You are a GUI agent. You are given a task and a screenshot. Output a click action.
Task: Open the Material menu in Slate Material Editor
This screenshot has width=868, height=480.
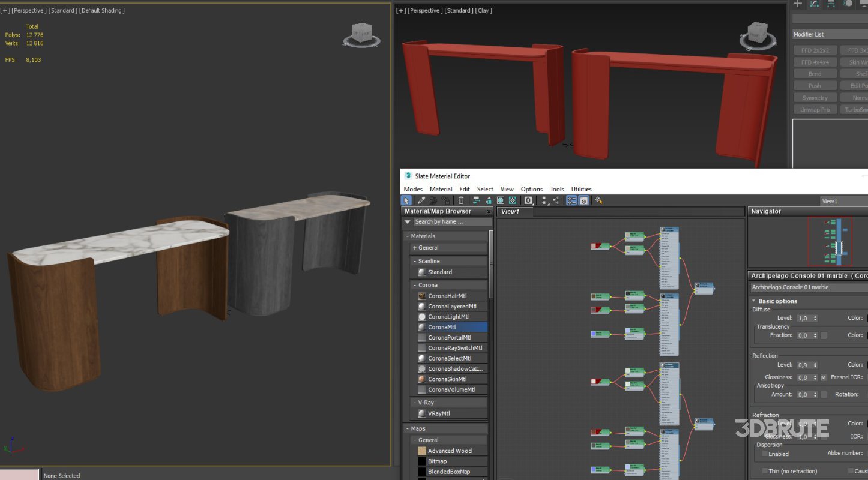441,189
